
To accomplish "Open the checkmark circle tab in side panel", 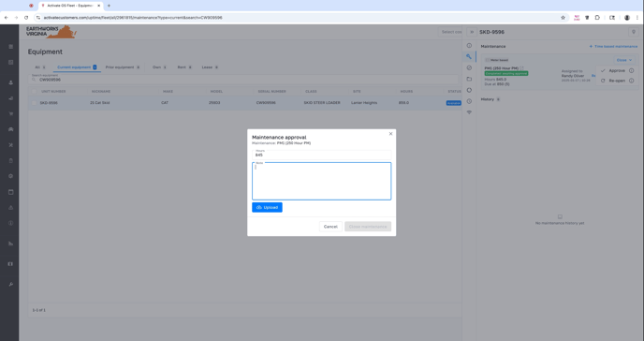I will coord(469,67).
